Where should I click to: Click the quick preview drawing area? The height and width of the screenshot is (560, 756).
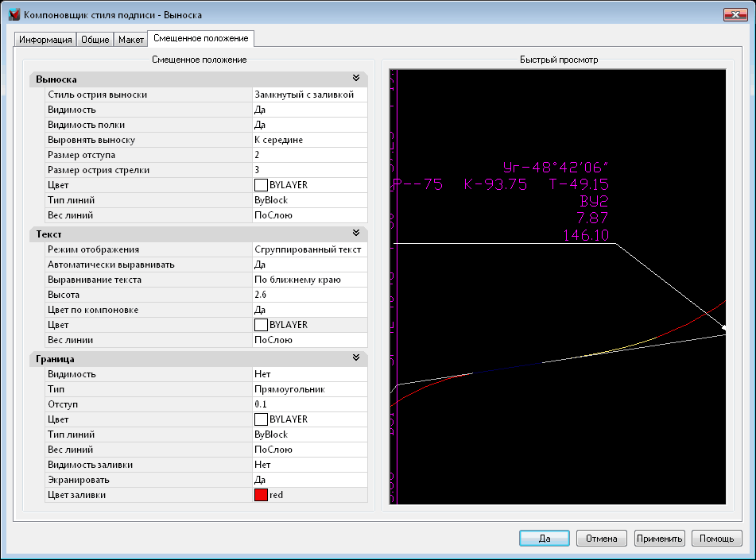tap(557, 287)
